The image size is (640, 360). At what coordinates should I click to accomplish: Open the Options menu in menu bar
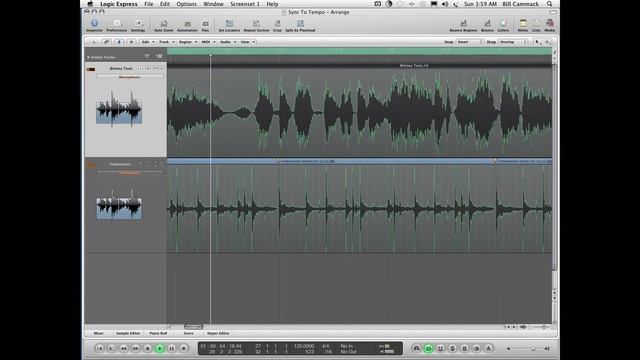(186, 4)
